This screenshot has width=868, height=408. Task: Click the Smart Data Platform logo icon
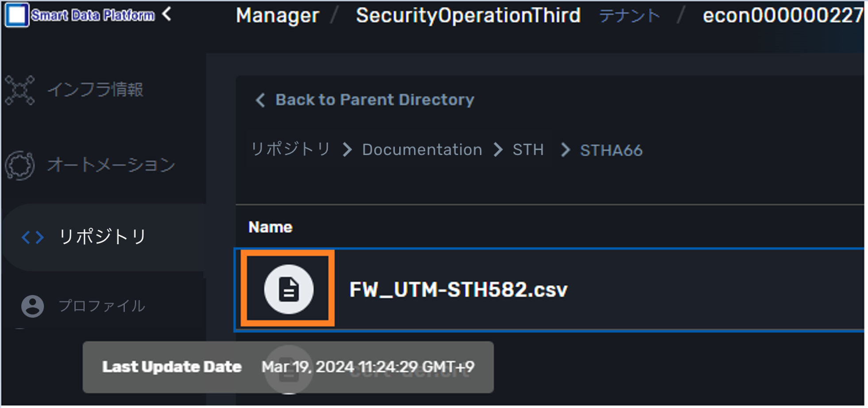(17, 15)
